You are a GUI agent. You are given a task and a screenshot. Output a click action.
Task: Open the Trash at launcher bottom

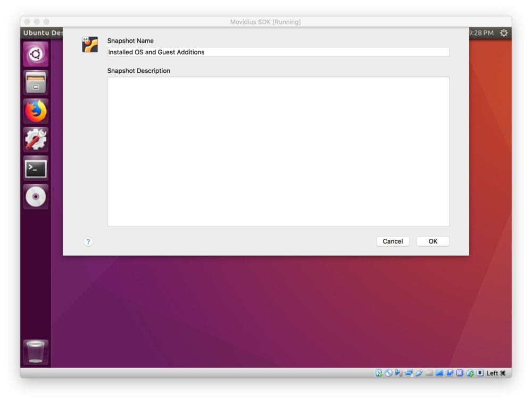coord(36,352)
